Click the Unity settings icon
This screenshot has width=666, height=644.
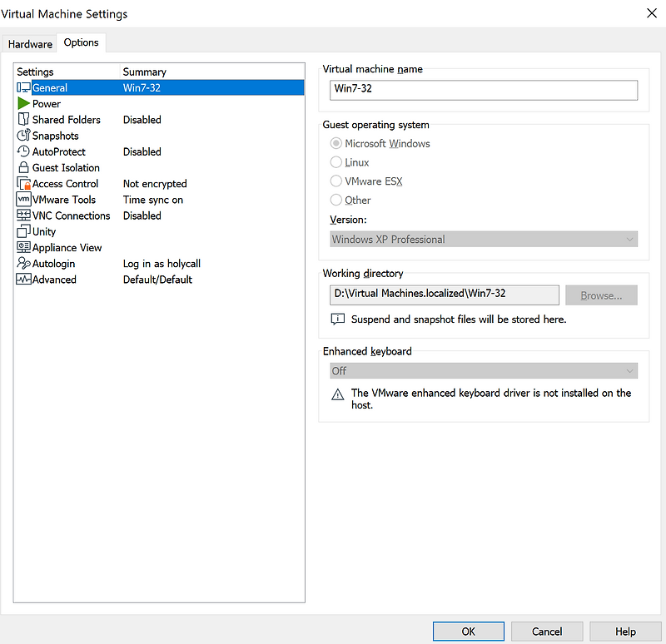coord(22,231)
